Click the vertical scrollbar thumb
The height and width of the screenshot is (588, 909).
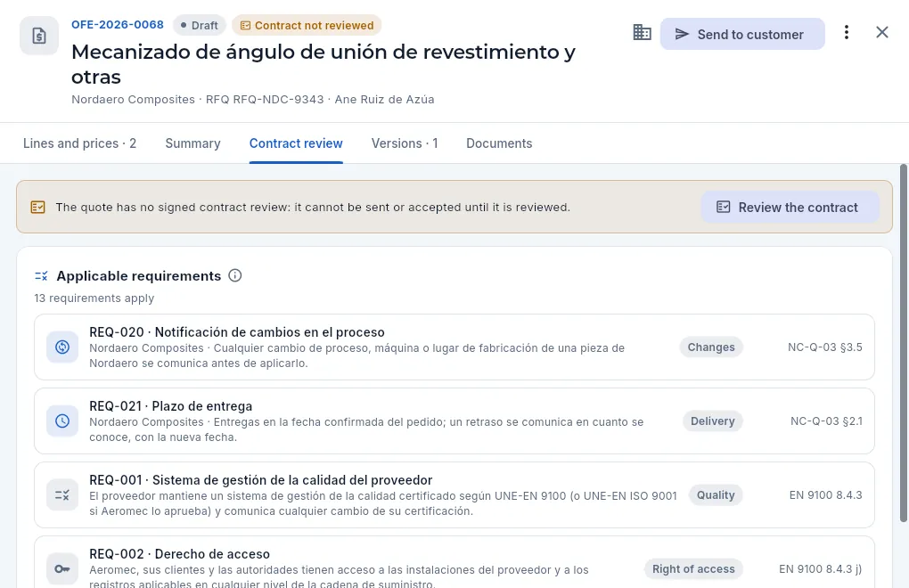[x=903, y=343]
